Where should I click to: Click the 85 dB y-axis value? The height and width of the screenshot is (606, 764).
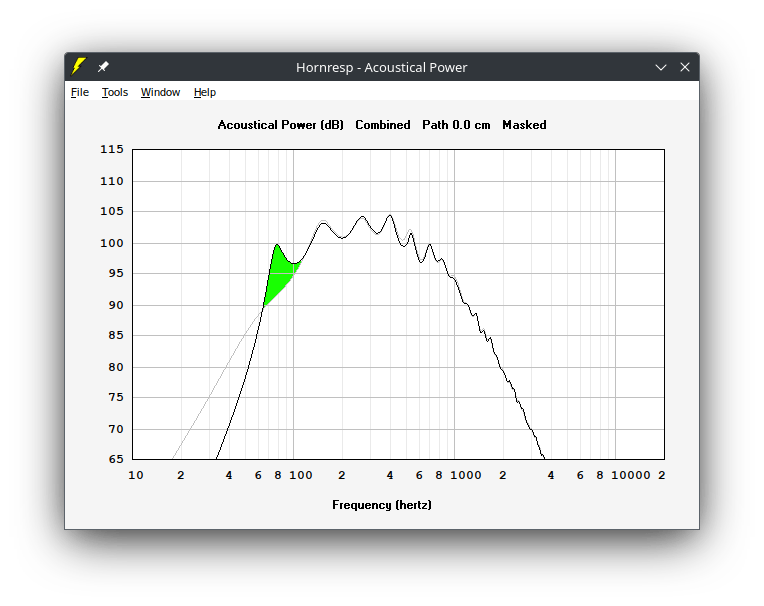pos(116,335)
